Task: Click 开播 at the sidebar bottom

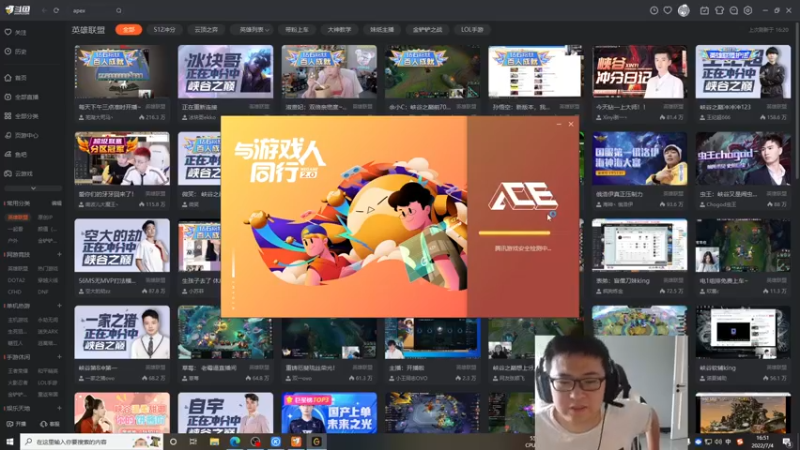Action: [x=16, y=424]
